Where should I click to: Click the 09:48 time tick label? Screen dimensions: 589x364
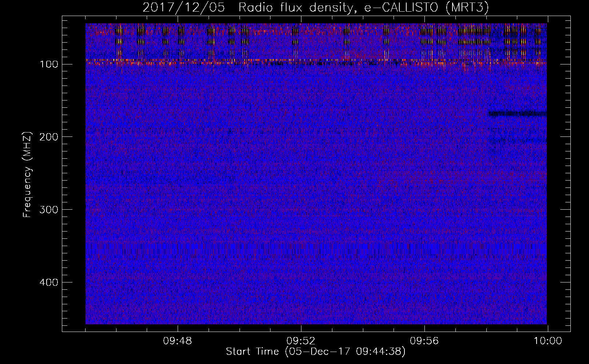178,341
